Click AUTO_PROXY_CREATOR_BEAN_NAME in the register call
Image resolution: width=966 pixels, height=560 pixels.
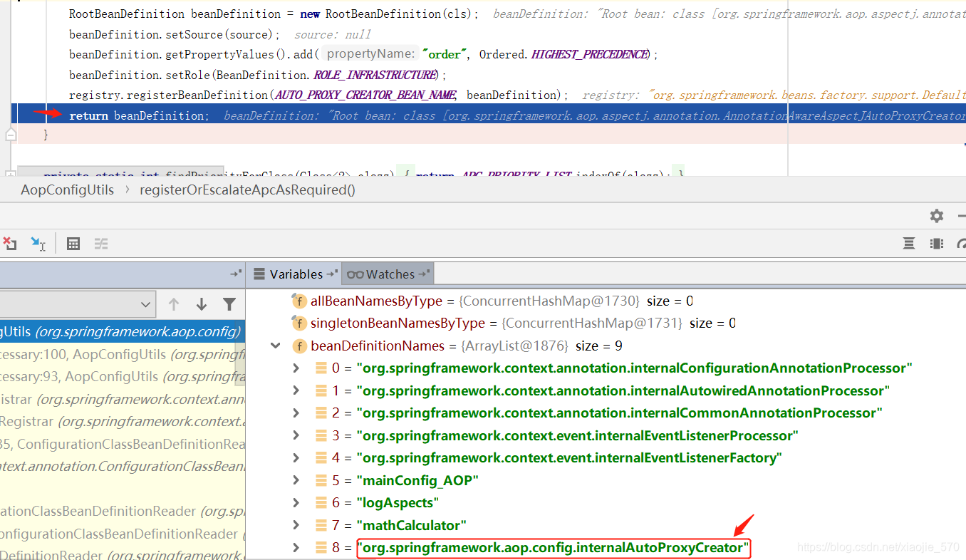click(365, 95)
